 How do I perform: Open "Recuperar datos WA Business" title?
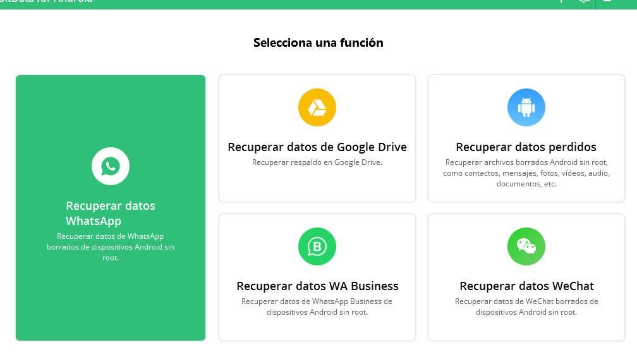pyautogui.click(x=317, y=286)
